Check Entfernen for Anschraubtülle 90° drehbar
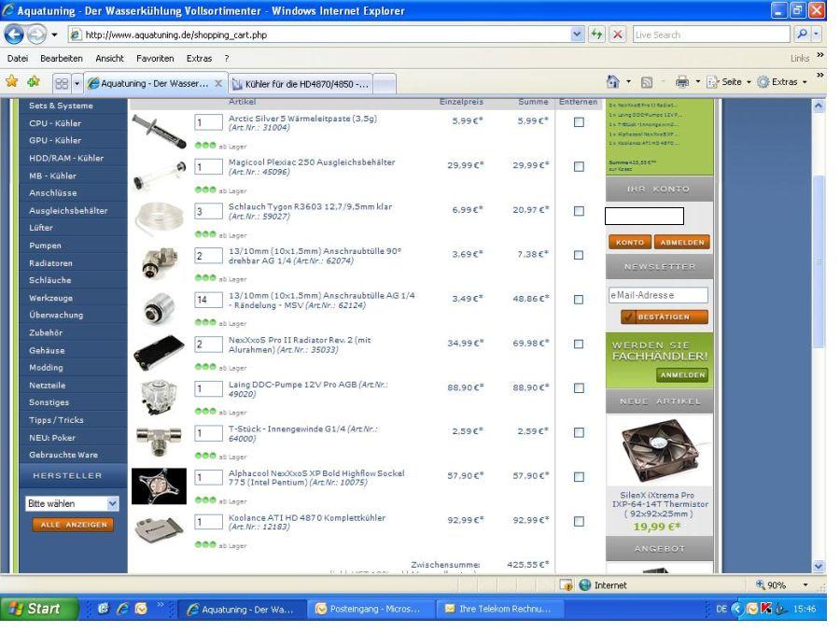 [x=579, y=255]
